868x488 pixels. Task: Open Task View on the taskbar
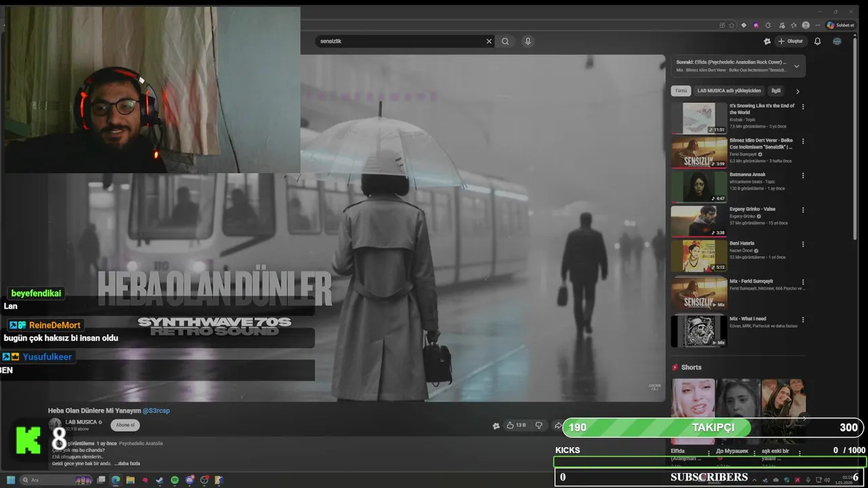[x=101, y=480]
